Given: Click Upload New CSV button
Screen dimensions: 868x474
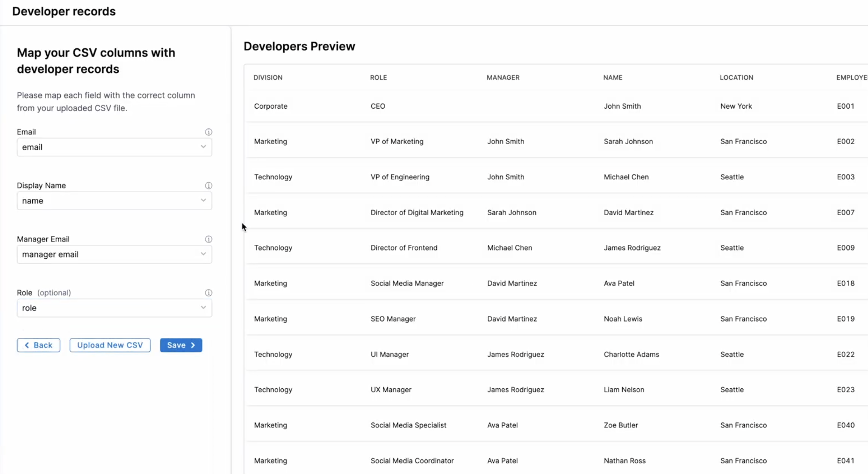Looking at the screenshot, I should tap(110, 345).
